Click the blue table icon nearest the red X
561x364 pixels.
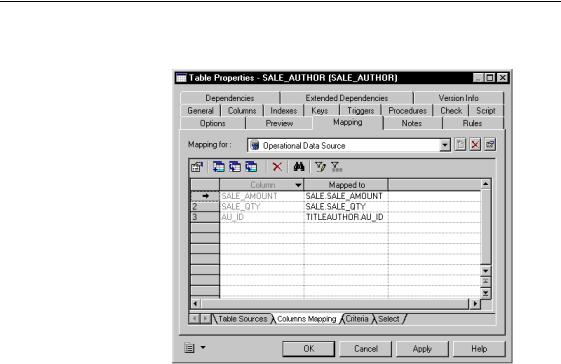251,167
